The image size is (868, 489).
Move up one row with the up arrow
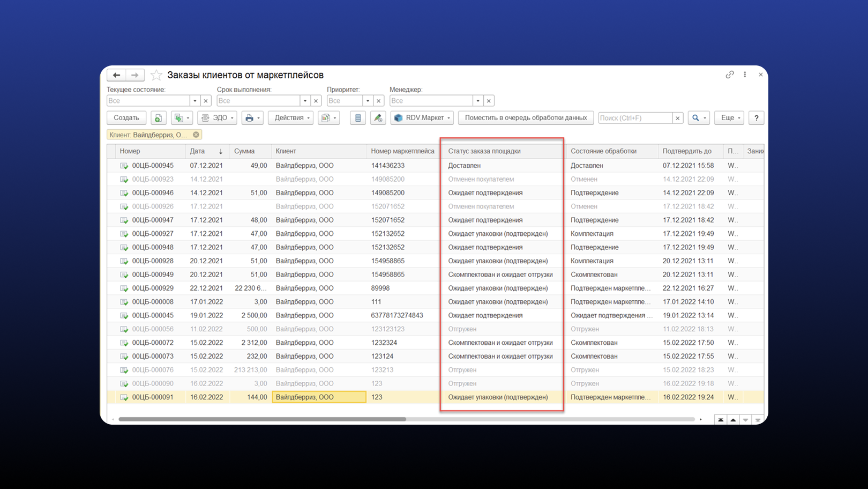[x=733, y=420]
